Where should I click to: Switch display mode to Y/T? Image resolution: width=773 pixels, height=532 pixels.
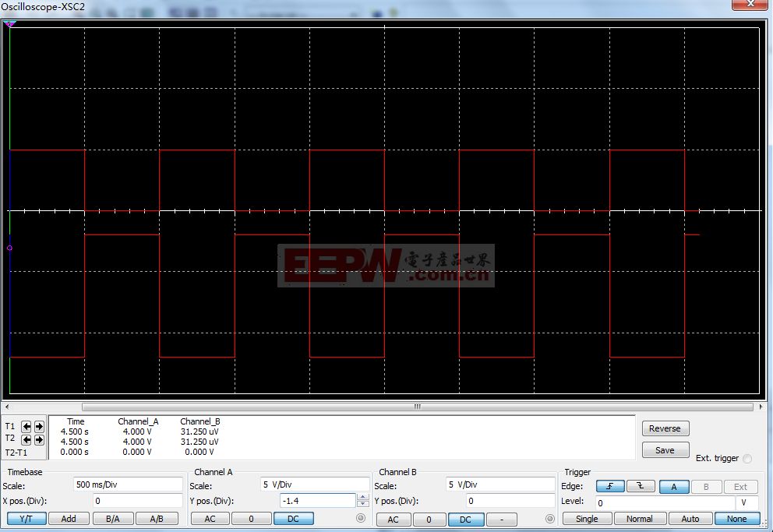[26, 519]
